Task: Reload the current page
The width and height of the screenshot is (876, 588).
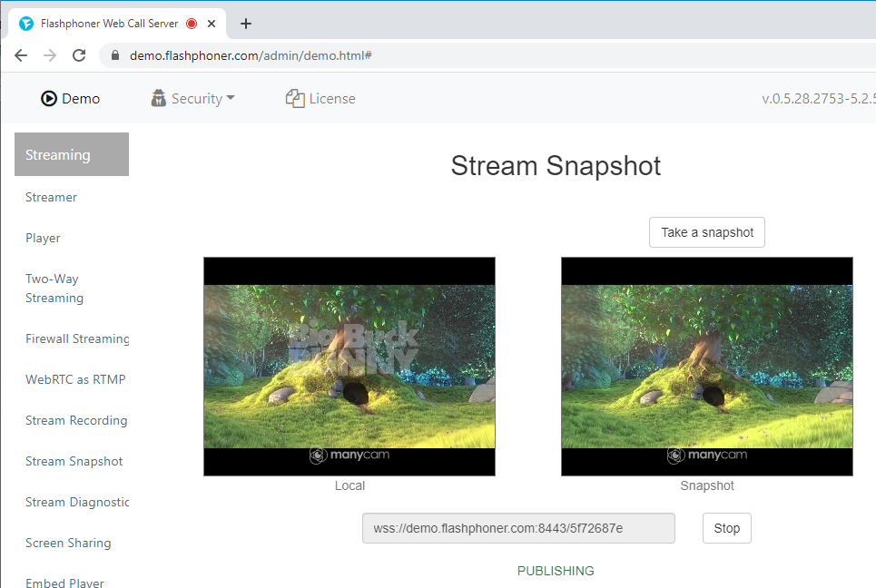Action: (x=79, y=55)
